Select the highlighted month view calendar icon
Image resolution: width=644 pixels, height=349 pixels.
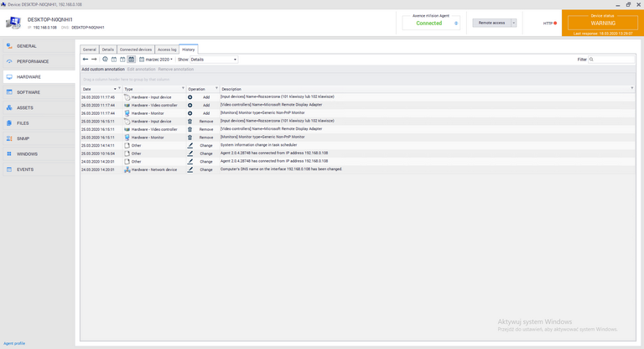pos(132,60)
